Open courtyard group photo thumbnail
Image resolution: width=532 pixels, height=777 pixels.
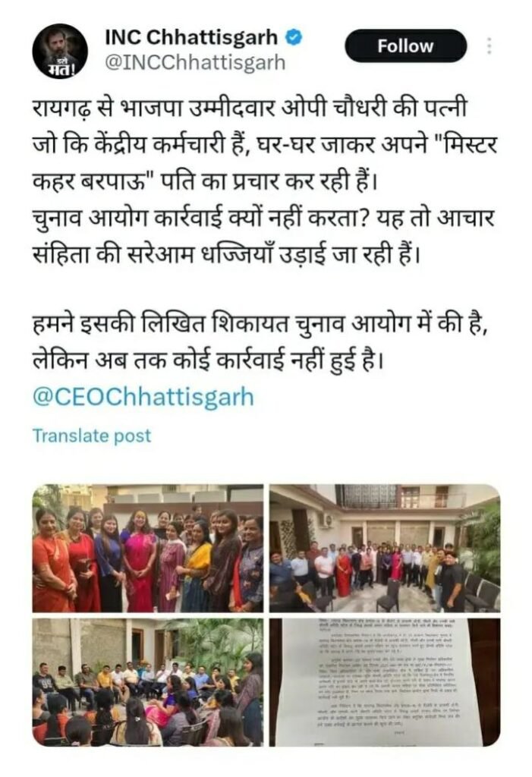pos(385,548)
